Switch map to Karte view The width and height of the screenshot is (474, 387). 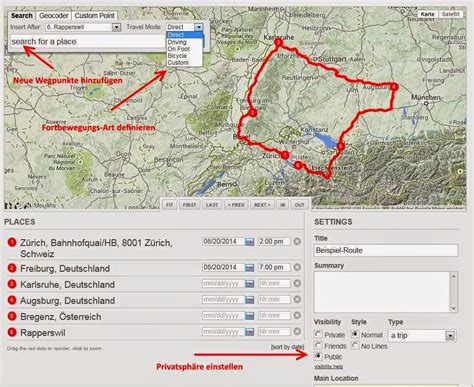pyautogui.click(x=427, y=14)
